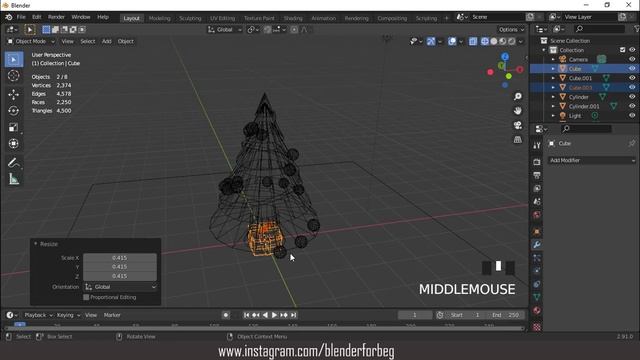This screenshot has width=640, height=360.
Task: Select the Select Box tool
Action: click(13, 60)
